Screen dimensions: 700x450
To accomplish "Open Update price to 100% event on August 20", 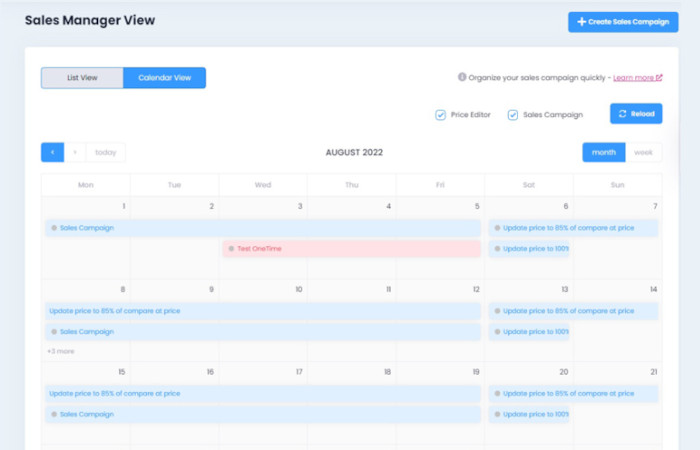I will click(529, 414).
